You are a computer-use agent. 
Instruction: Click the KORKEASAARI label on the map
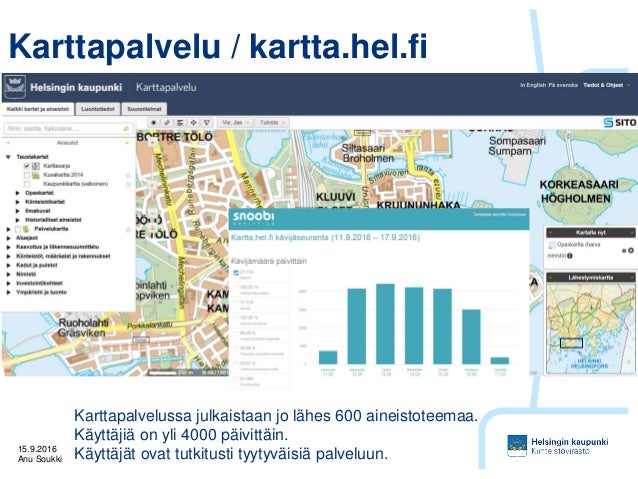tap(579, 184)
